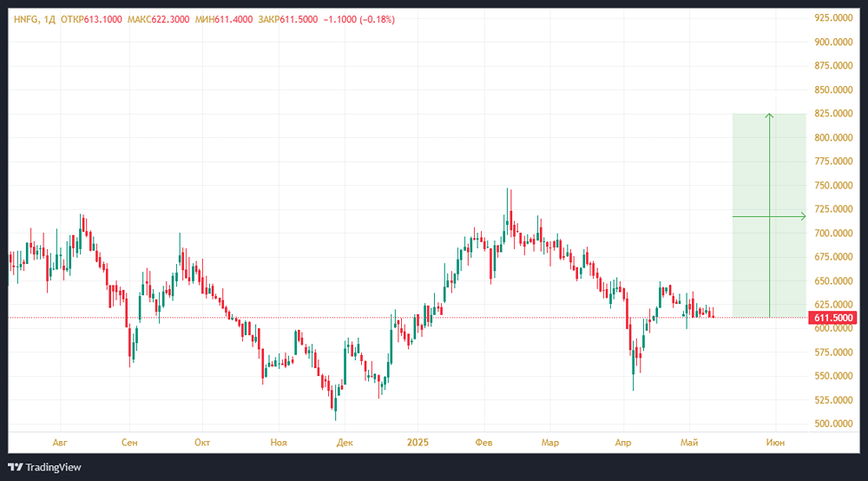Click the МИН 611.4000 low value
Viewport: 868px width, 481px height.
click(225, 19)
